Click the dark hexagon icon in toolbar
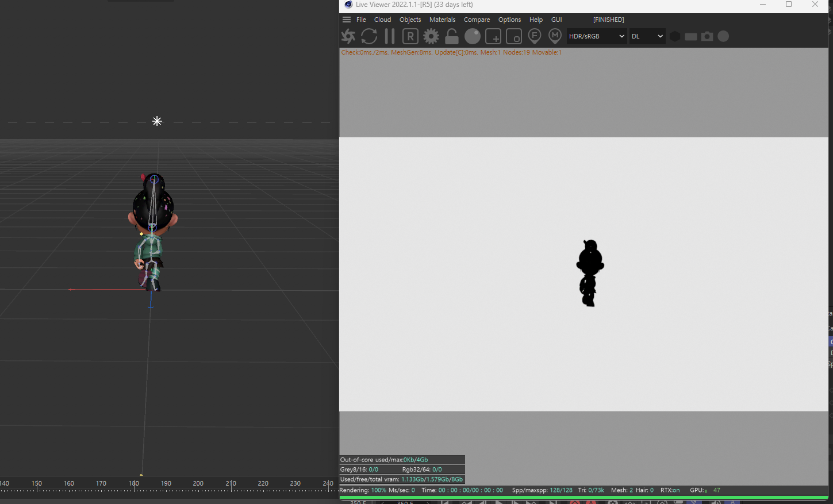Viewport: 833px width, 504px height. pyautogui.click(x=675, y=36)
